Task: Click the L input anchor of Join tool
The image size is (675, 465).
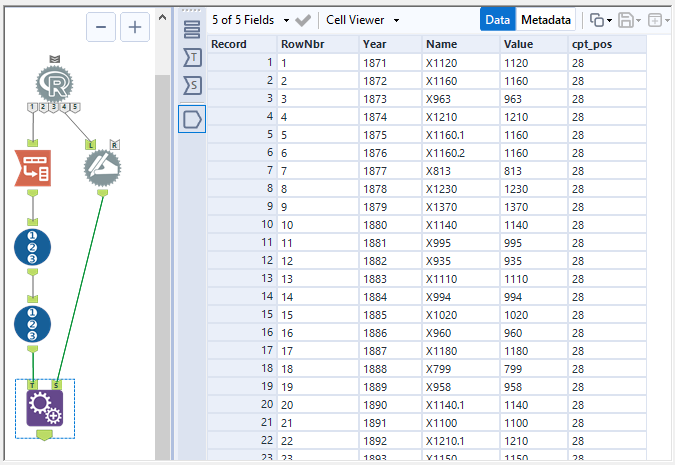Action: pyautogui.click(x=90, y=145)
